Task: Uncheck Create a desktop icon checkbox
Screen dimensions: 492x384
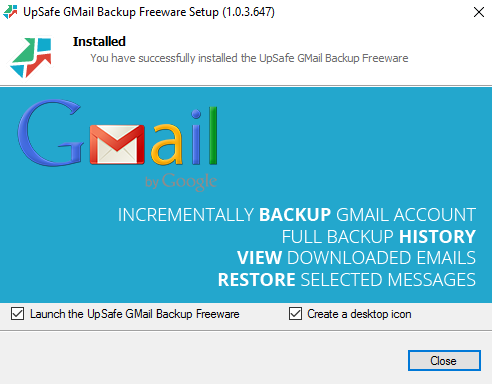Action: [x=295, y=314]
